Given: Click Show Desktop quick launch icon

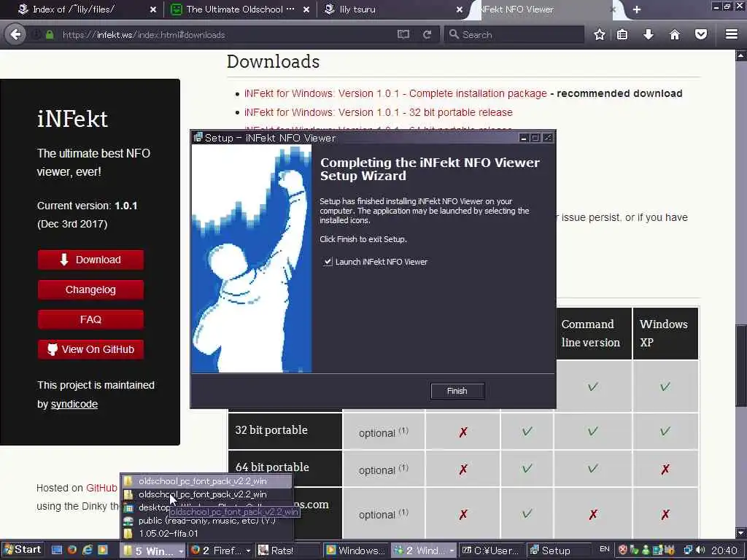Looking at the screenshot, I should tap(57, 550).
